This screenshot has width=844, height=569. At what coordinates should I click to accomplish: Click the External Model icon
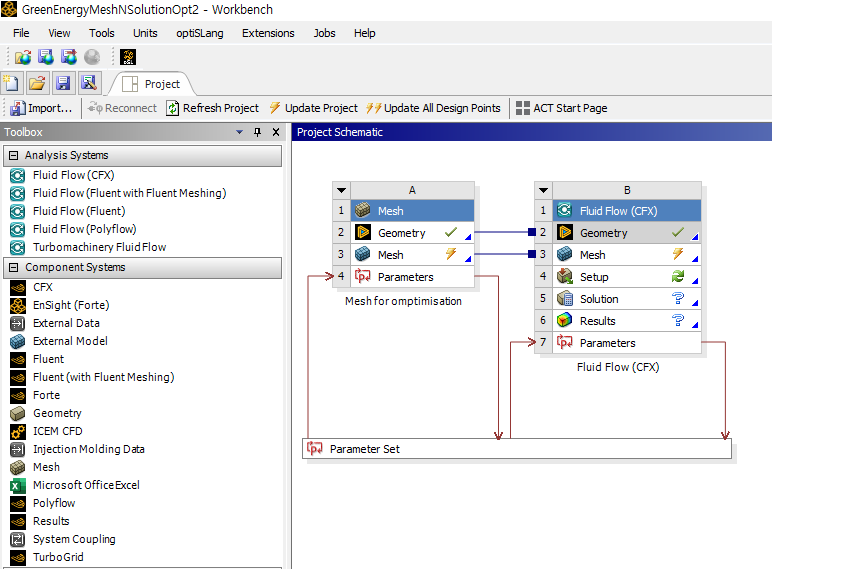[18, 341]
